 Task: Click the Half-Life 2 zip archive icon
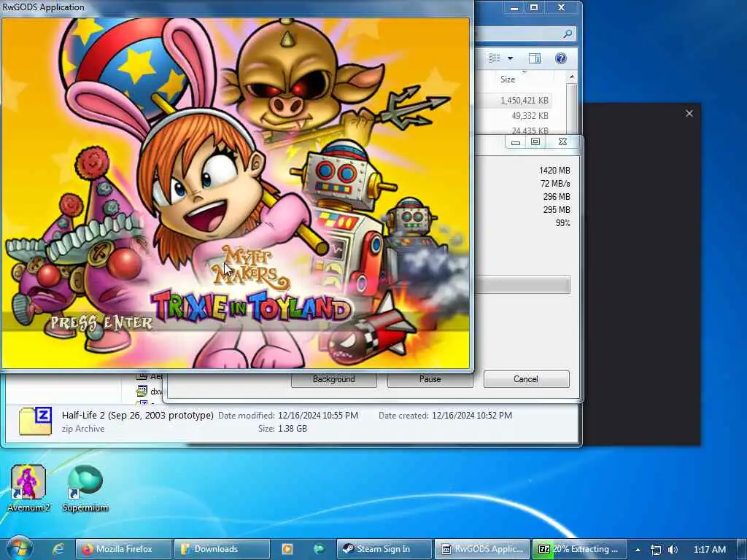coord(35,421)
